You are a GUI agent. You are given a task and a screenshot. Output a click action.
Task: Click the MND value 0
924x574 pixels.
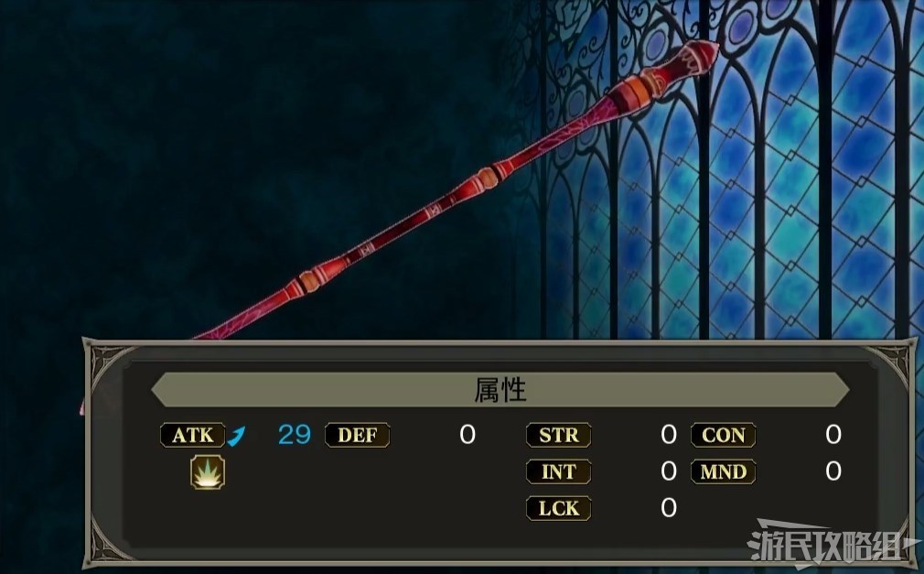pyautogui.click(x=833, y=471)
